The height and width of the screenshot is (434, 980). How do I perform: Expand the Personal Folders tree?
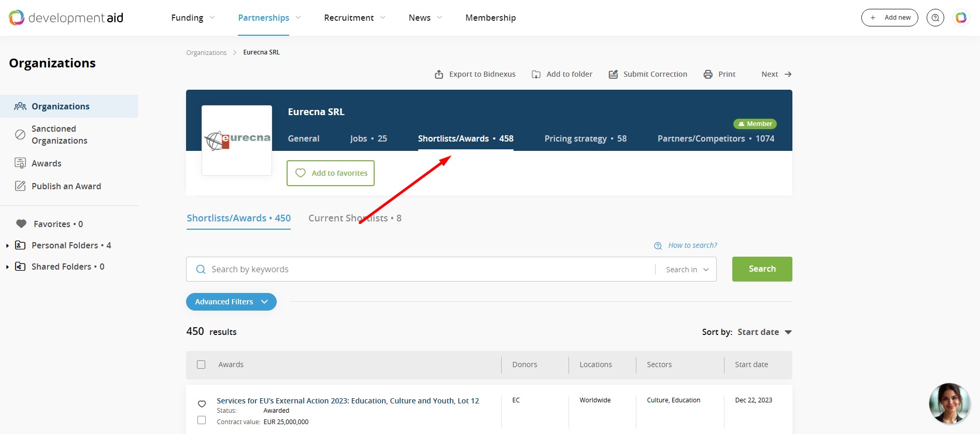click(7, 246)
